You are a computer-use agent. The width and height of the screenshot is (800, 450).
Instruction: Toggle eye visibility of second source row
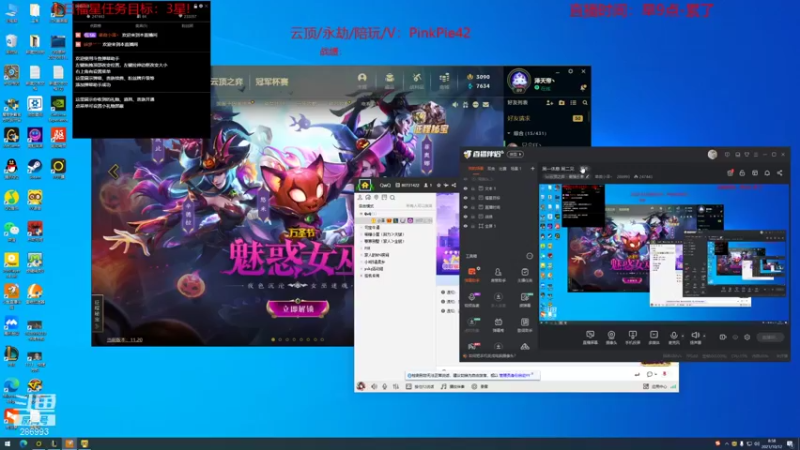[465, 198]
